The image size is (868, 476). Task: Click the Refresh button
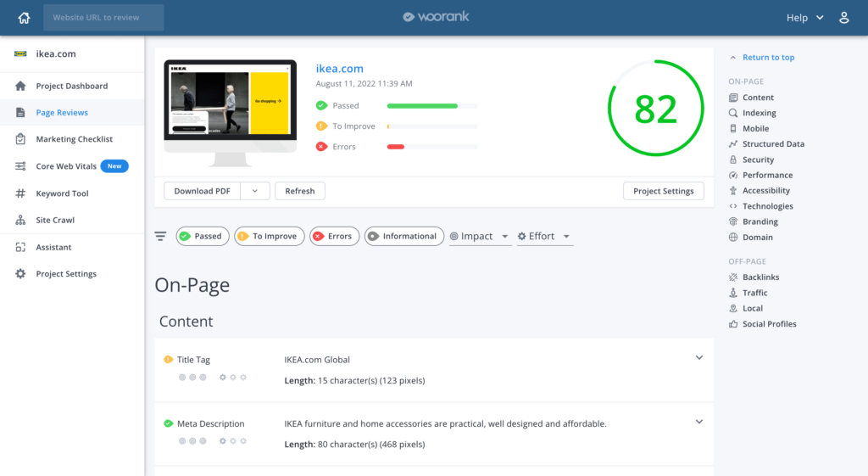coord(300,191)
